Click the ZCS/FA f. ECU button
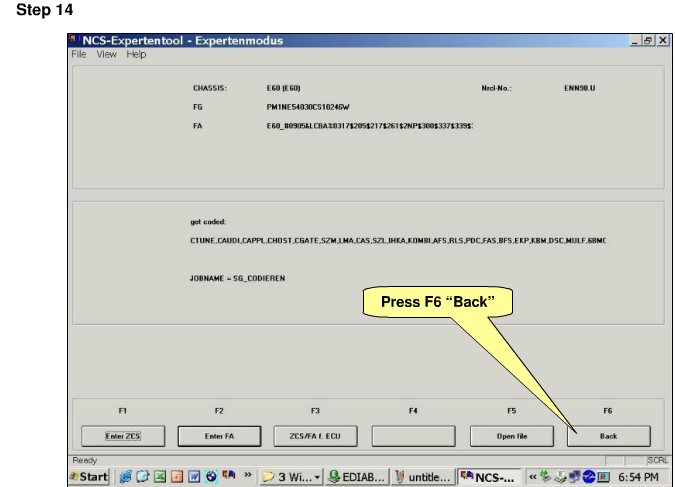The width and height of the screenshot is (675, 487). point(315,436)
